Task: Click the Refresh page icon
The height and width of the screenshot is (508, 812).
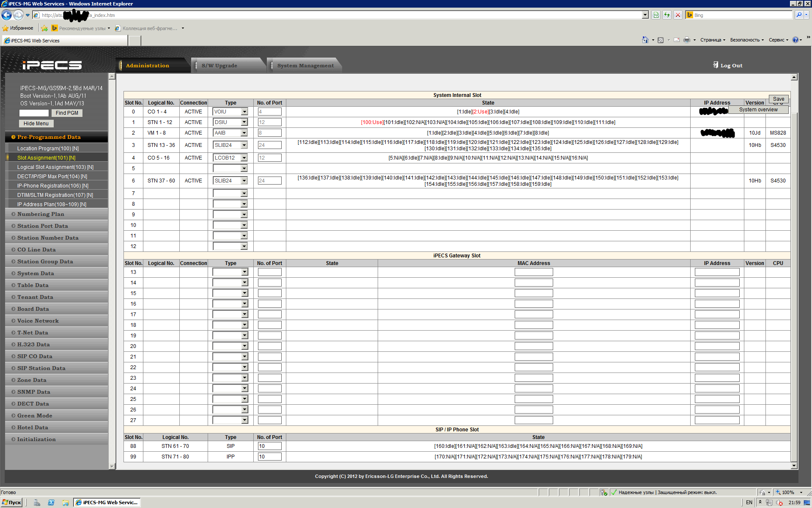Action: (x=667, y=15)
